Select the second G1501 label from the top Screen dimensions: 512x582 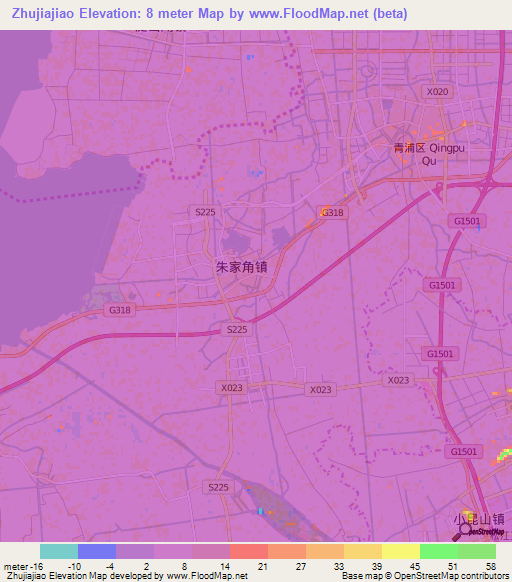click(x=442, y=285)
